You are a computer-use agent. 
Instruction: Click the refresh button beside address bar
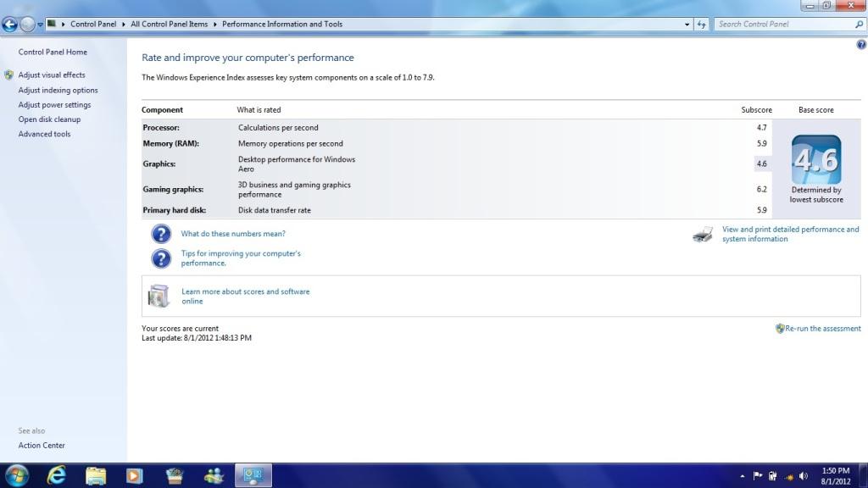(702, 25)
